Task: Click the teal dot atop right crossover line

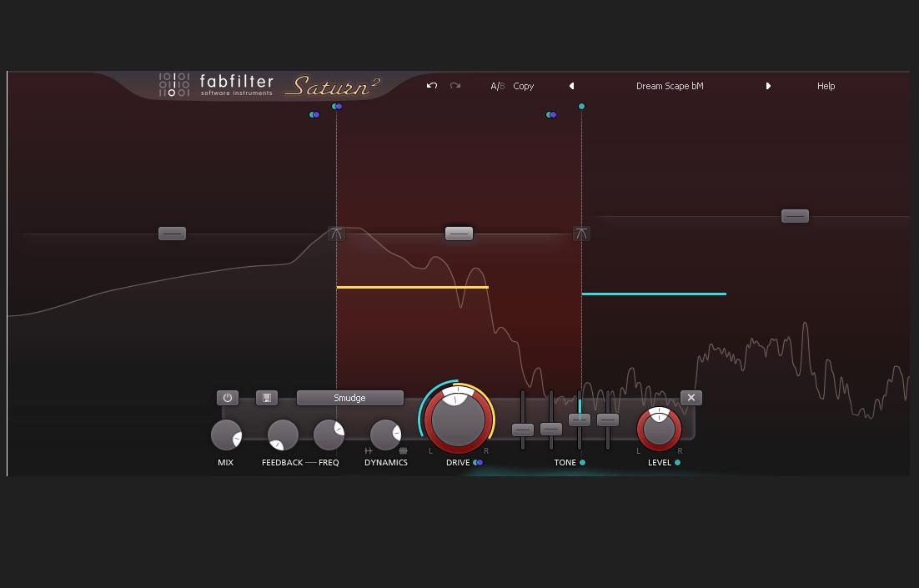Action: (581, 107)
